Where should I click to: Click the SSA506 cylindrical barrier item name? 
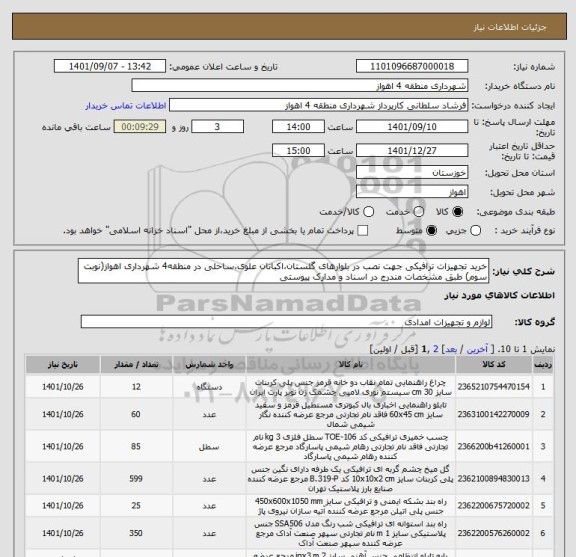[x=350, y=533]
